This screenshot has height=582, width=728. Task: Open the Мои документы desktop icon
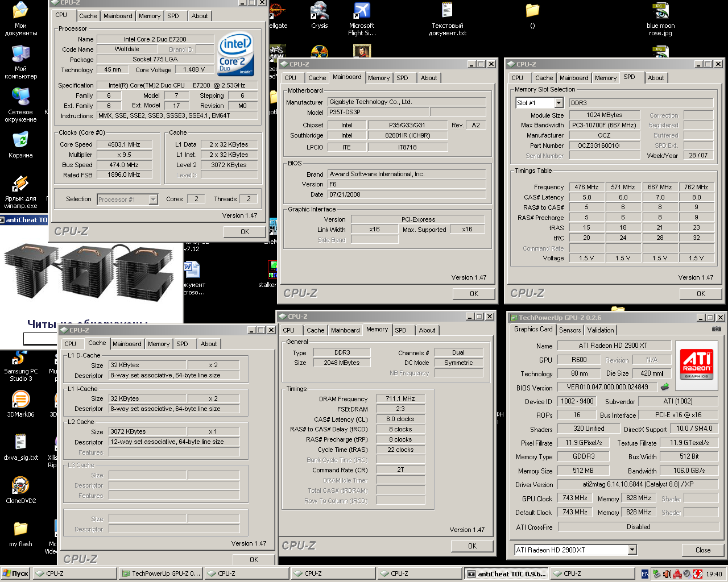click(20, 19)
